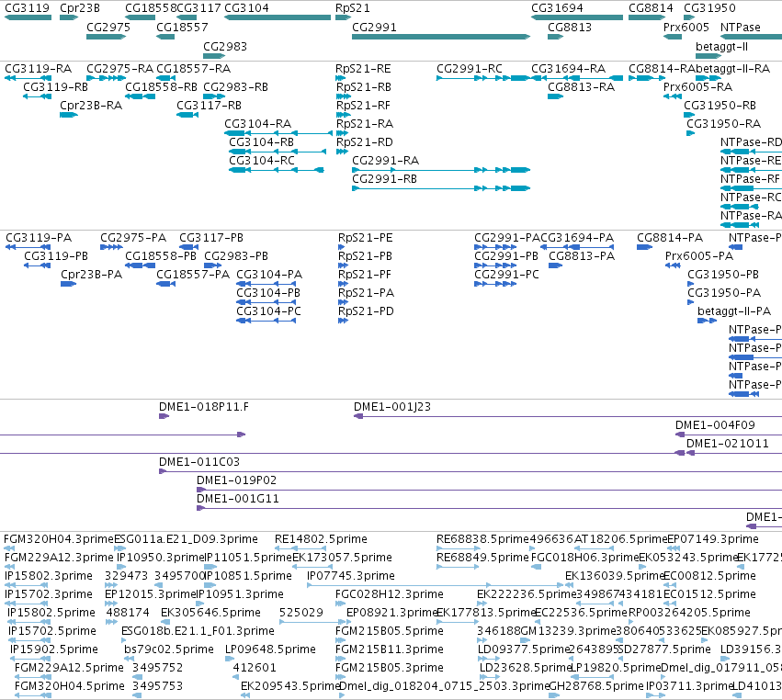782x700 pixels.
Task: Click the CG8813 gene label
Action: (x=570, y=27)
